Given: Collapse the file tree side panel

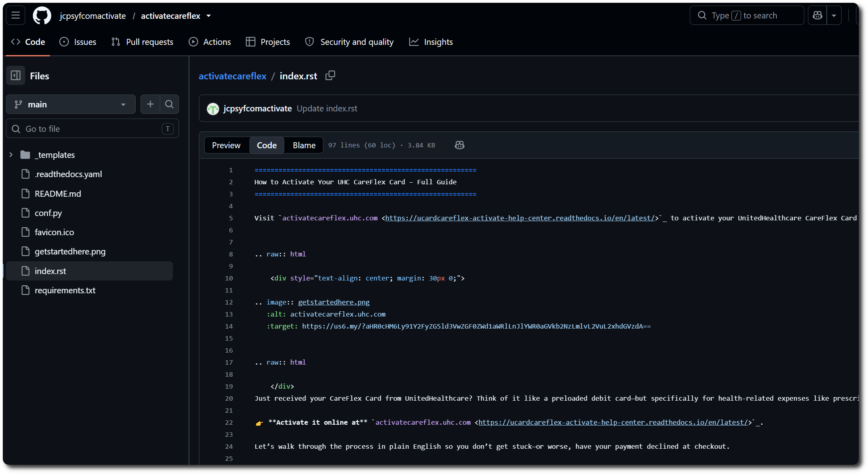Looking at the screenshot, I should pyautogui.click(x=16, y=76).
